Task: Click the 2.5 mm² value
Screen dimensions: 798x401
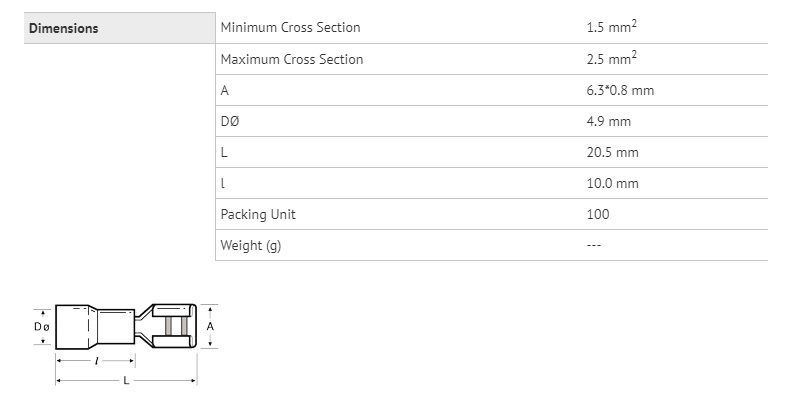Action: coord(611,58)
